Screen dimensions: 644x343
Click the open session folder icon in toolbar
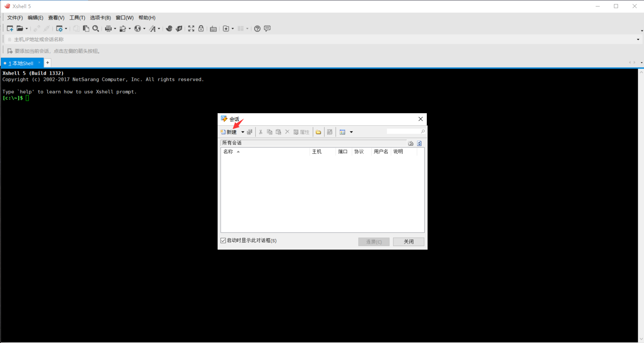tap(20, 28)
